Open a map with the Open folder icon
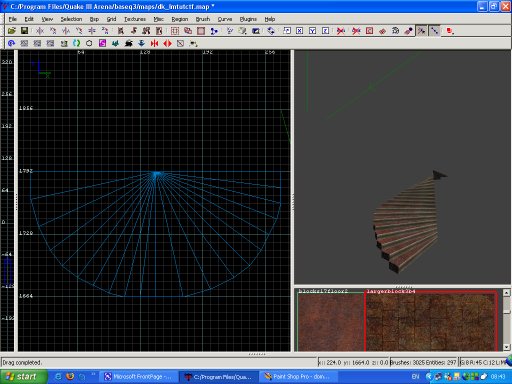Viewport: 512px width, 384px height. 12,31
